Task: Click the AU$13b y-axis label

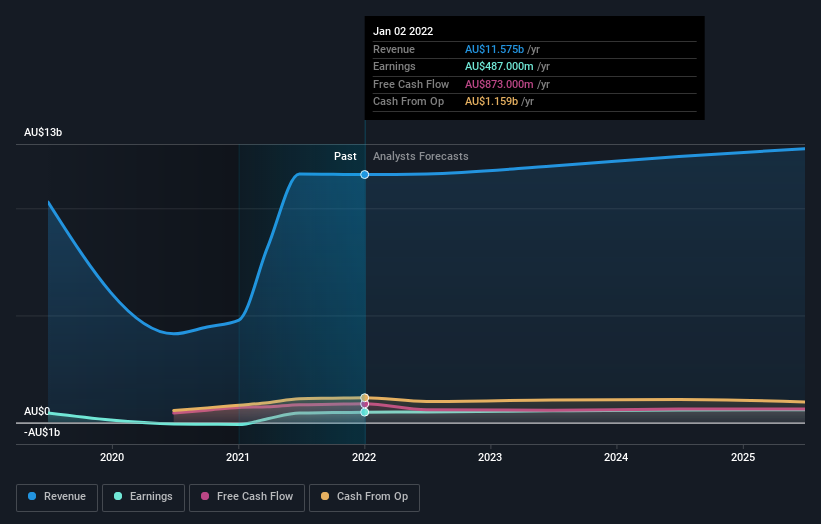Action: pyautogui.click(x=43, y=132)
